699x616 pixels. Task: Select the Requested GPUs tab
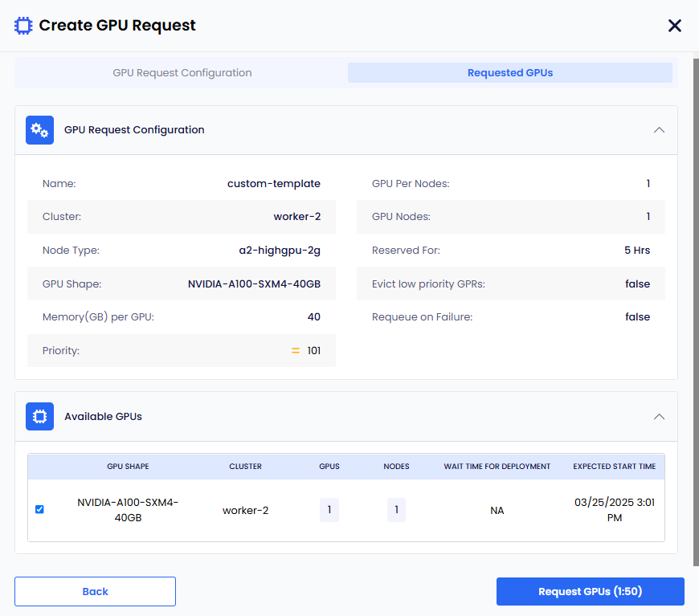[x=510, y=72]
